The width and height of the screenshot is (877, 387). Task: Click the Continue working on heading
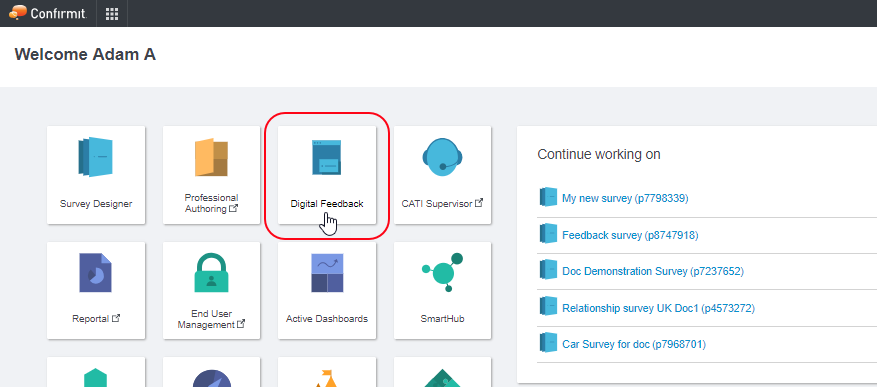click(x=599, y=154)
